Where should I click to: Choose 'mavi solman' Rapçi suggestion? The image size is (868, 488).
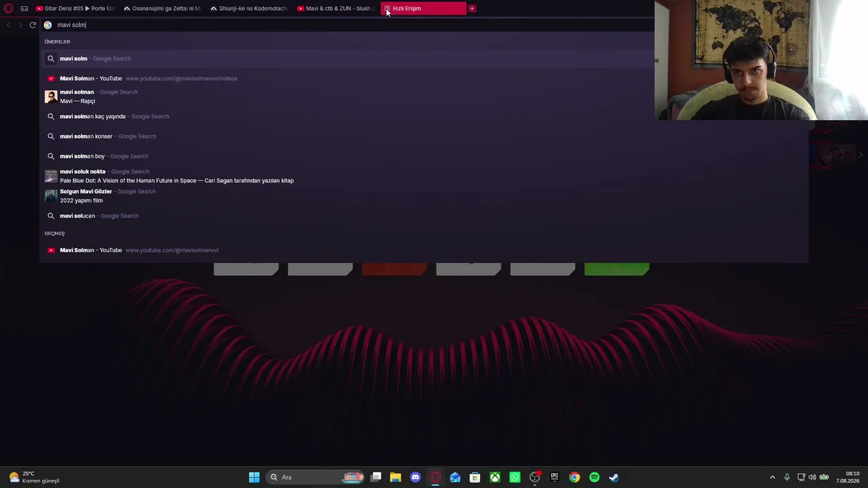424,96
